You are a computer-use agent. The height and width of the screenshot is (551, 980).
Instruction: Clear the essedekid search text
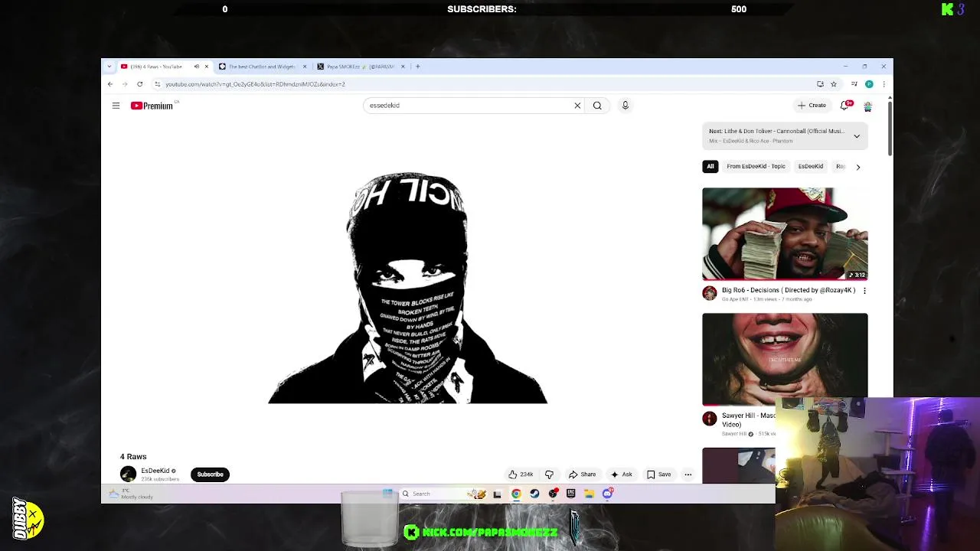coord(577,106)
